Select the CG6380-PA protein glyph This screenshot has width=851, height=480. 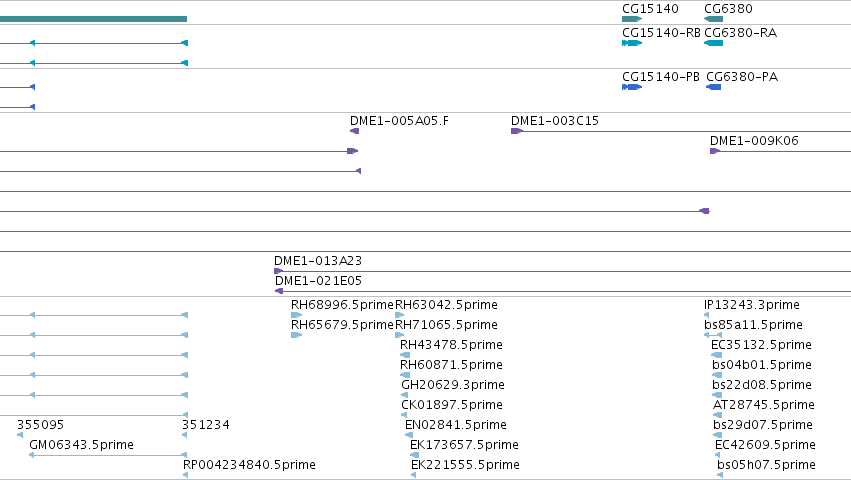click(713, 87)
